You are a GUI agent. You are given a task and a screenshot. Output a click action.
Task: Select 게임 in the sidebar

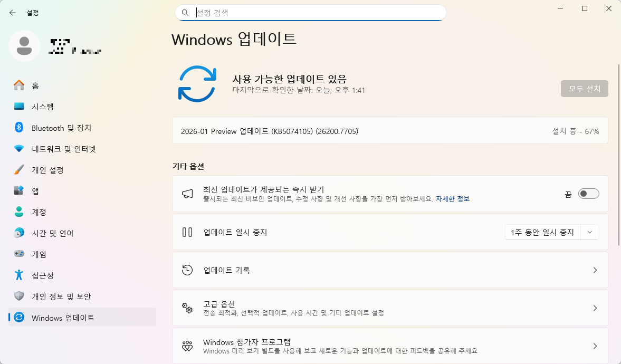click(x=82, y=254)
